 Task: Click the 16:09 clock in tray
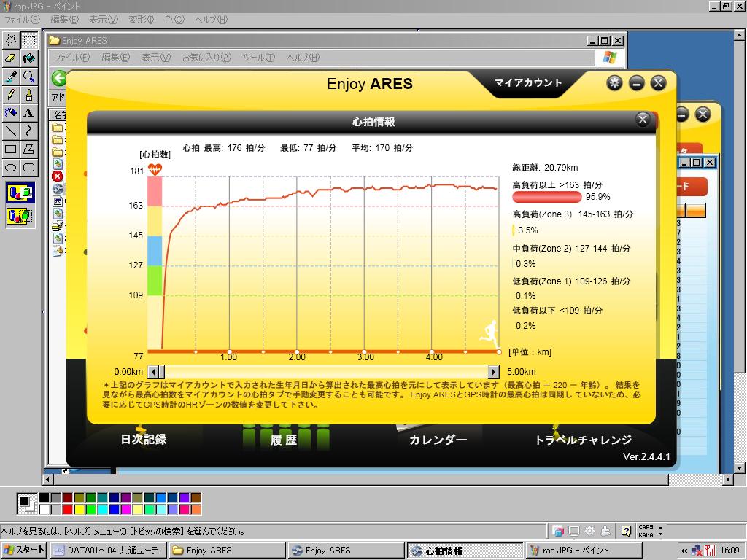coord(729,551)
